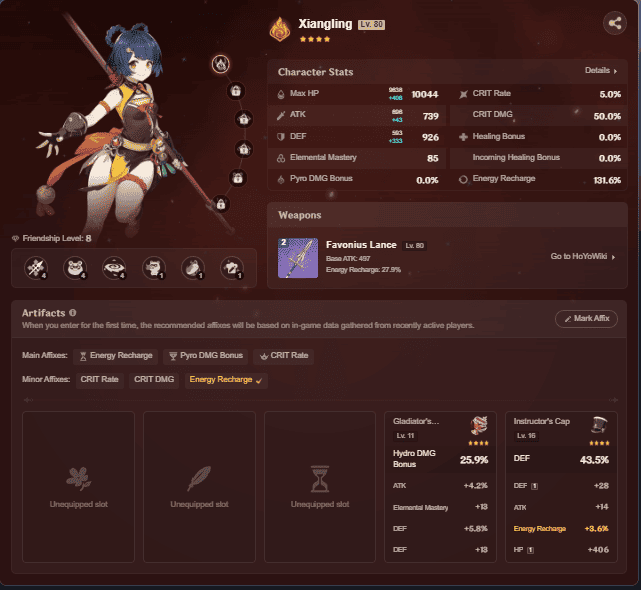This screenshot has height=590, width=641.
Task: Open the Pyronado swirl talent icon
Action: [x=114, y=268]
